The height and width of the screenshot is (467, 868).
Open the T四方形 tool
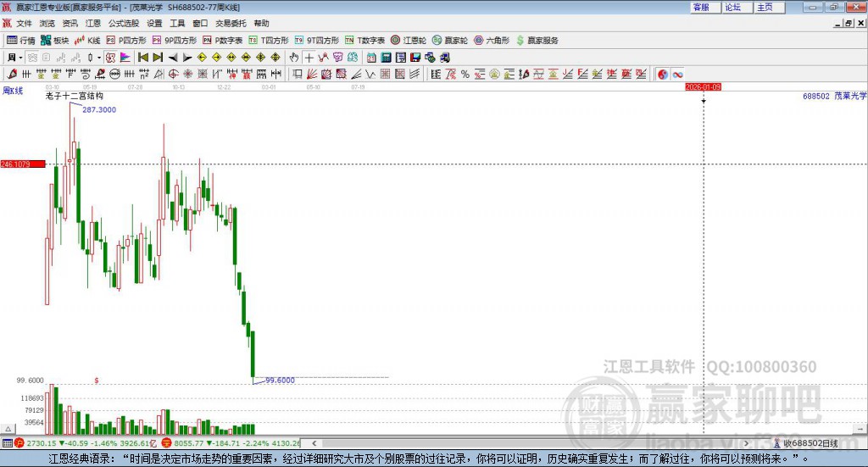coord(269,41)
